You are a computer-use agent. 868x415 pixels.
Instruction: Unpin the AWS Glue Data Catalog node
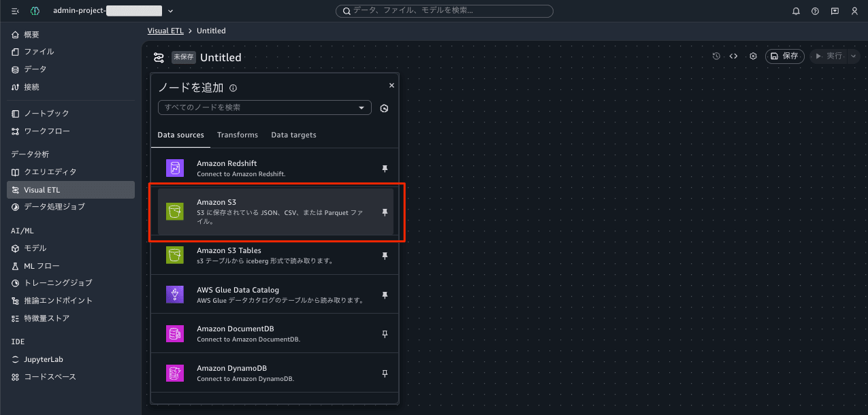385,295
